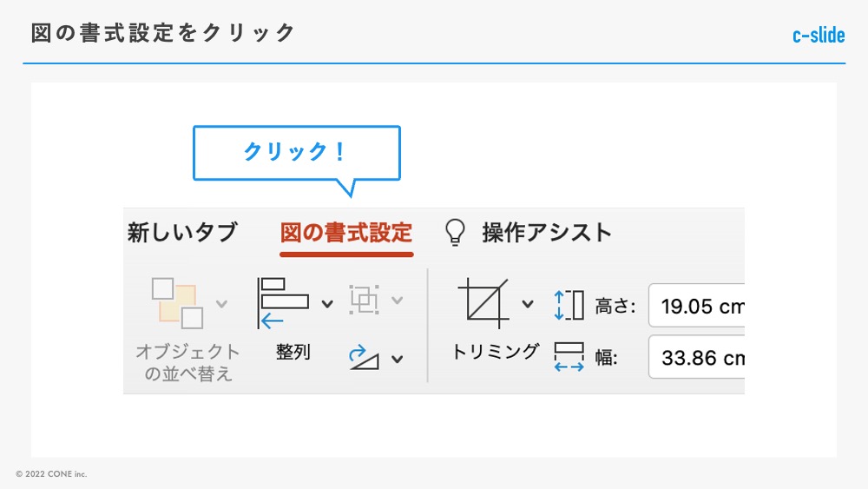Expand the Arrange Objects dropdown arrow

click(x=221, y=303)
